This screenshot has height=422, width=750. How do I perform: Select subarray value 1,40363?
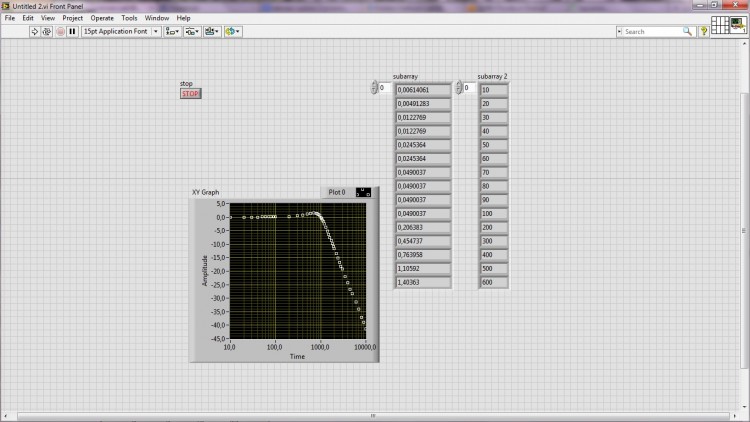click(x=423, y=283)
